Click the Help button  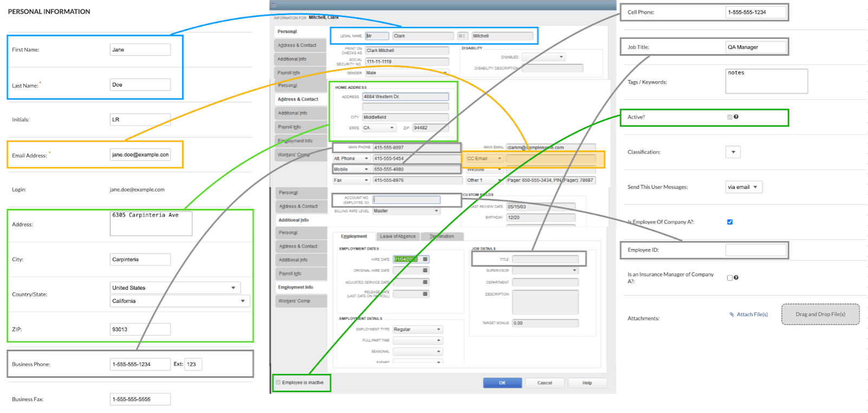(x=587, y=383)
